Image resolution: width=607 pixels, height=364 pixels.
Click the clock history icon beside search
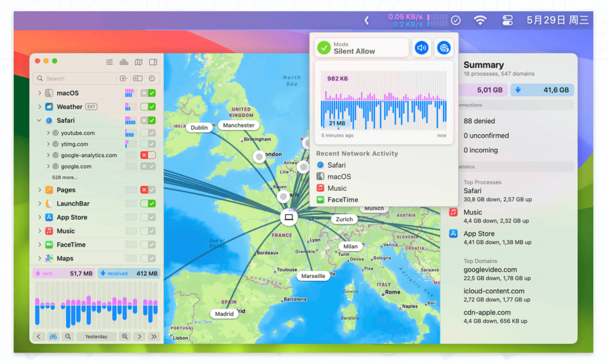click(152, 78)
